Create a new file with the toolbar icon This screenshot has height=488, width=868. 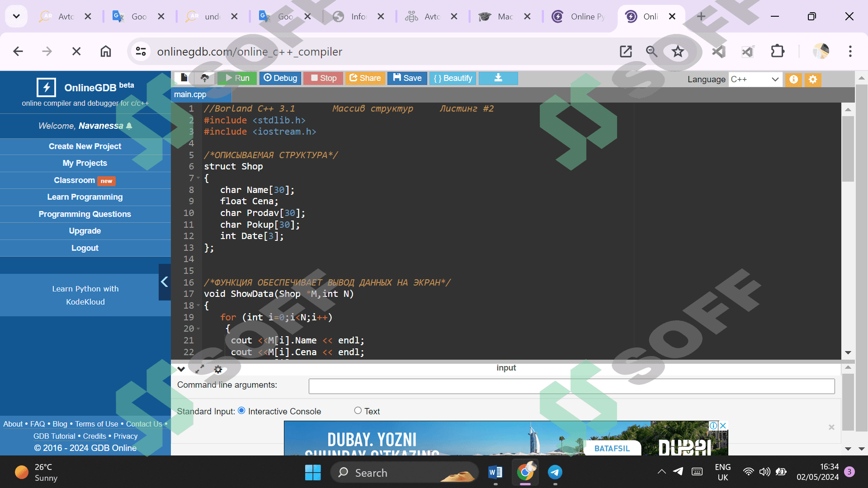(x=184, y=78)
